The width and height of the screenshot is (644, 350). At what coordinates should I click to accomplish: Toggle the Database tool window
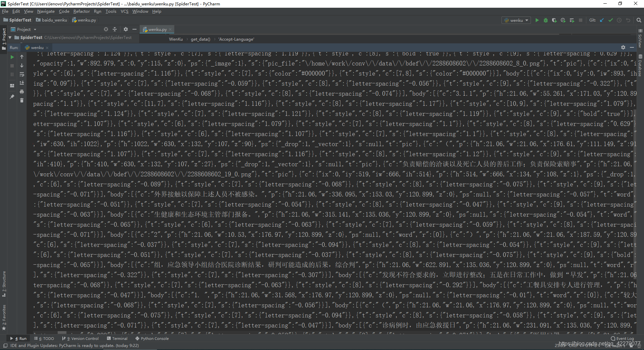click(x=640, y=66)
